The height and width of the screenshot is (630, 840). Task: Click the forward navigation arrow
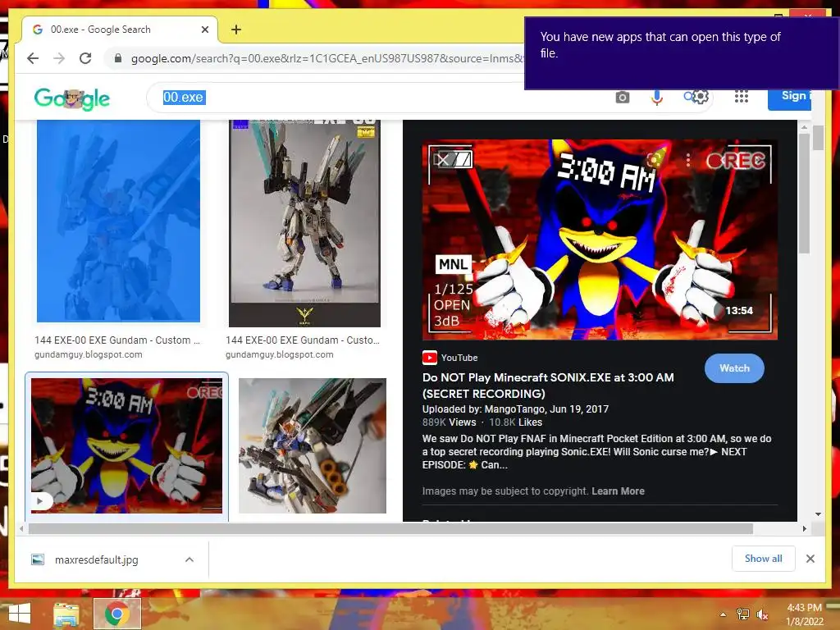[x=59, y=58]
